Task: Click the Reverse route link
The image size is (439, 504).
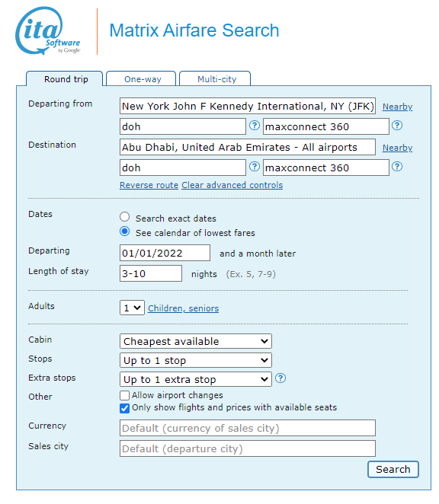Action: tap(149, 185)
